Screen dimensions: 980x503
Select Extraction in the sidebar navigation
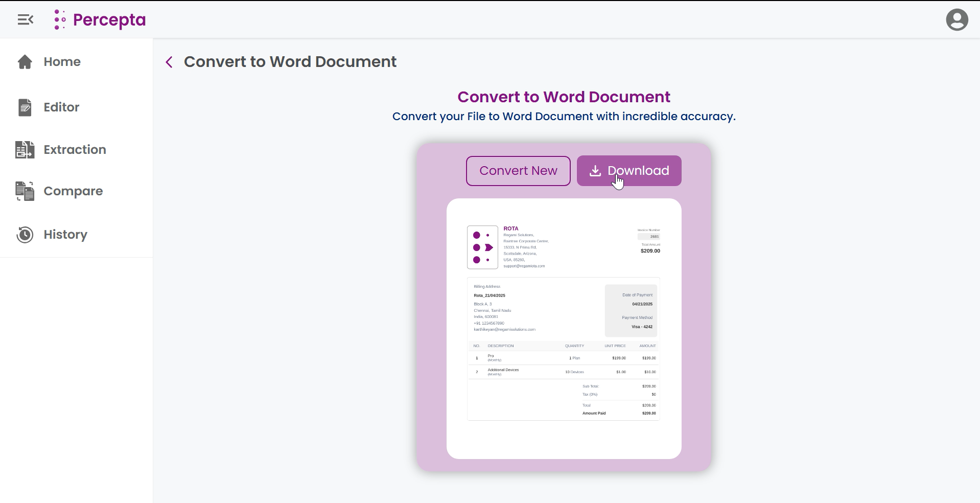coord(74,149)
